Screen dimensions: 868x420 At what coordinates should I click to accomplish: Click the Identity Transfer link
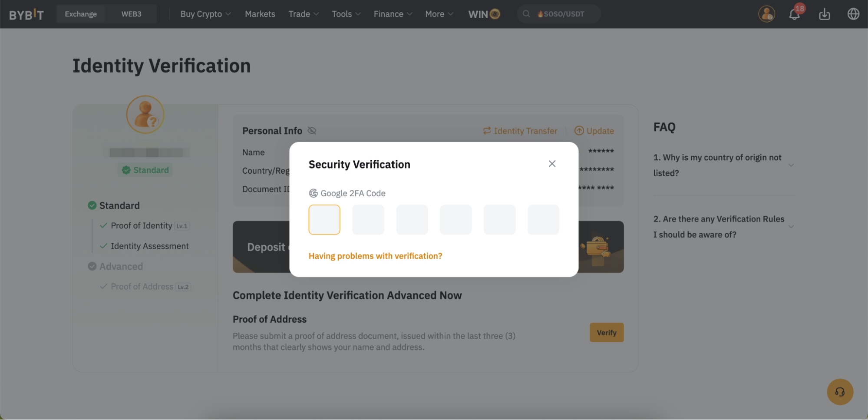click(520, 131)
